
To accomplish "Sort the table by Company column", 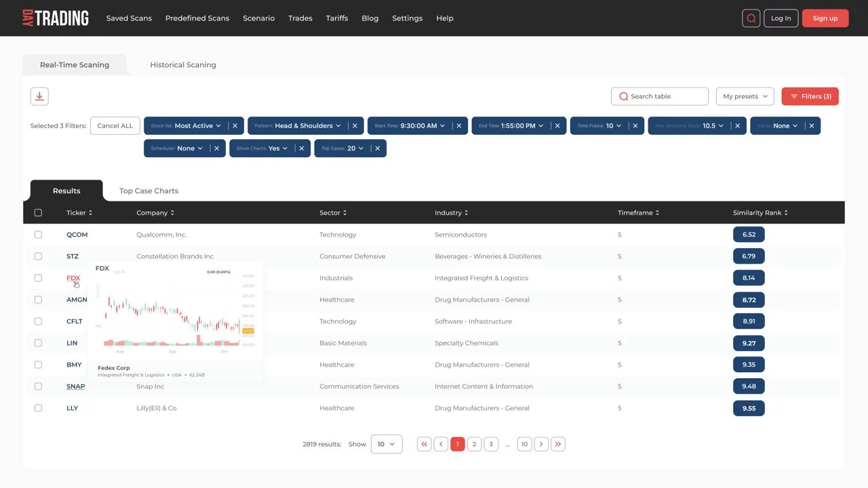I will [155, 213].
